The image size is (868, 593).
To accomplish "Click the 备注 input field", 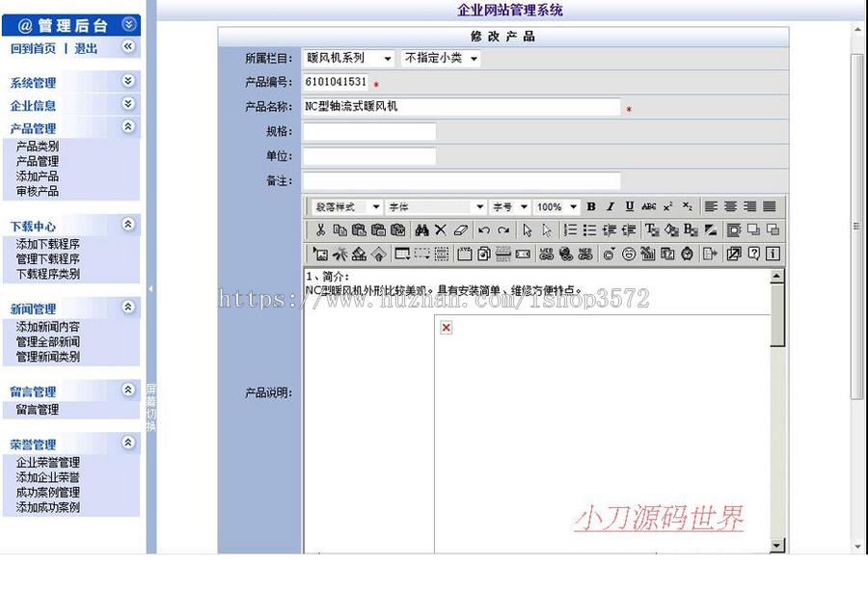I will tap(462, 181).
